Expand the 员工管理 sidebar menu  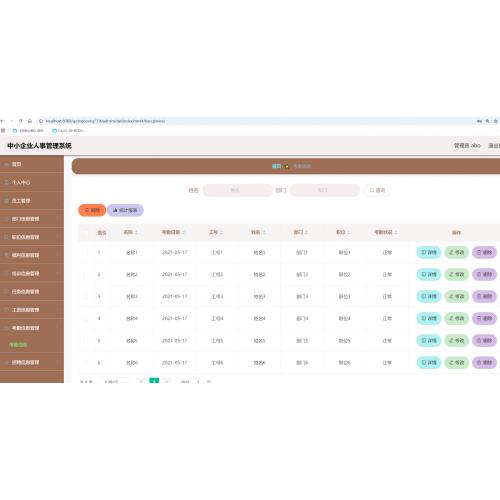[x=32, y=201]
